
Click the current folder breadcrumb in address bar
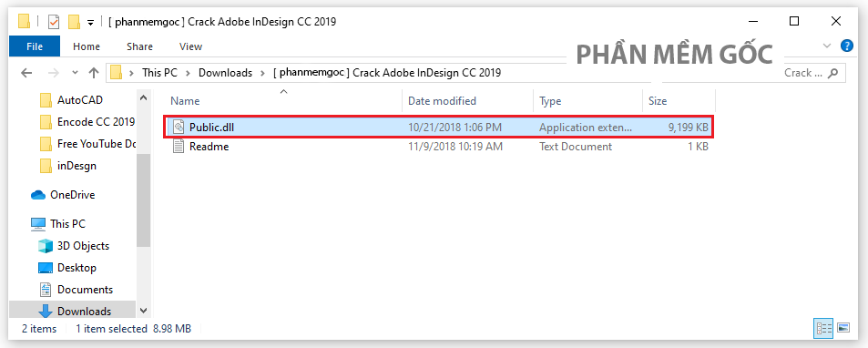pyautogui.click(x=387, y=73)
